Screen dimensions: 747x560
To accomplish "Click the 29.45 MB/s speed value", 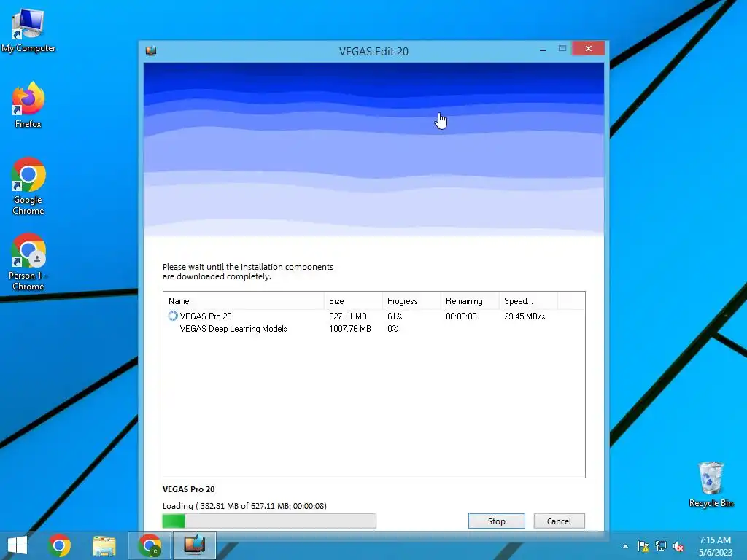I will pos(525,316).
